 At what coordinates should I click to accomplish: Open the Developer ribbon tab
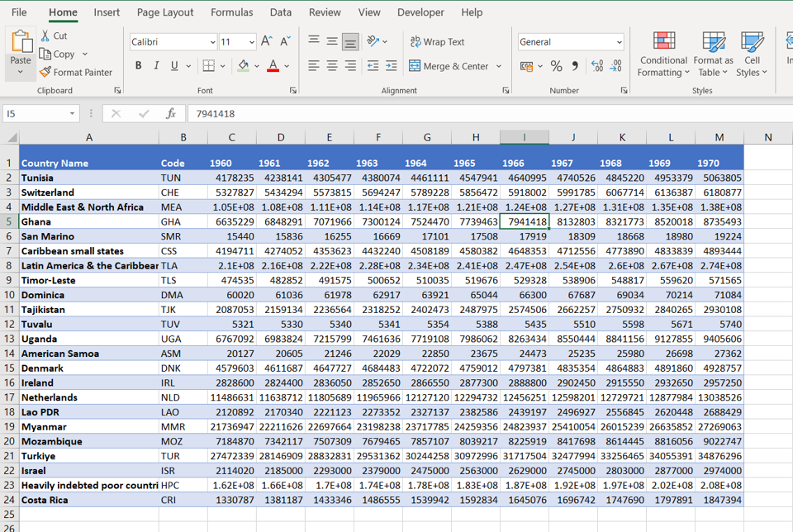pos(420,12)
